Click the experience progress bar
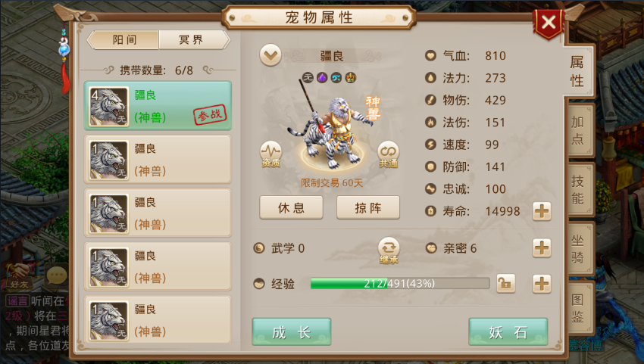This screenshot has width=644, height=364. [399, 284]
